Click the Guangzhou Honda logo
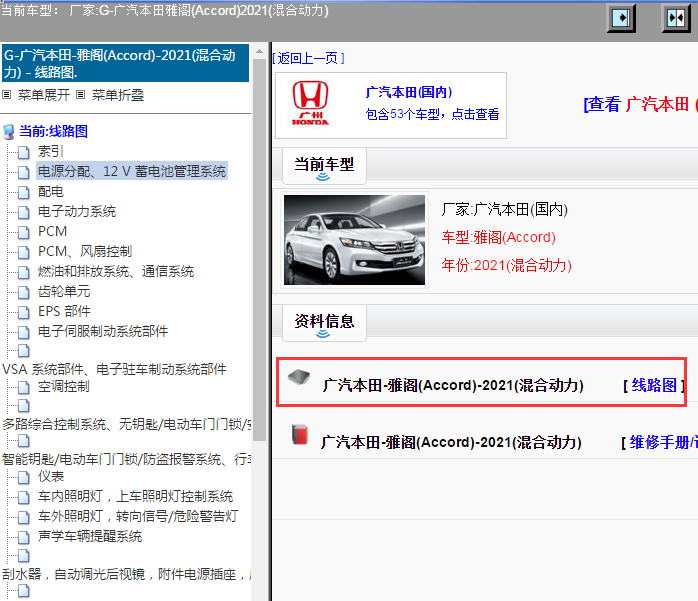Viewport: 698px width, 601px height. pyautogui.click(x=310, y=103)
